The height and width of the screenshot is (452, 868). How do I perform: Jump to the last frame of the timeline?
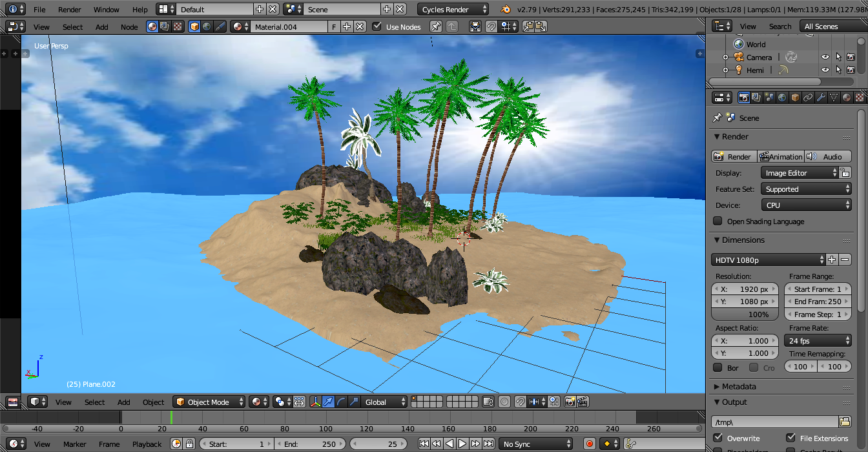tap(488, 444)
